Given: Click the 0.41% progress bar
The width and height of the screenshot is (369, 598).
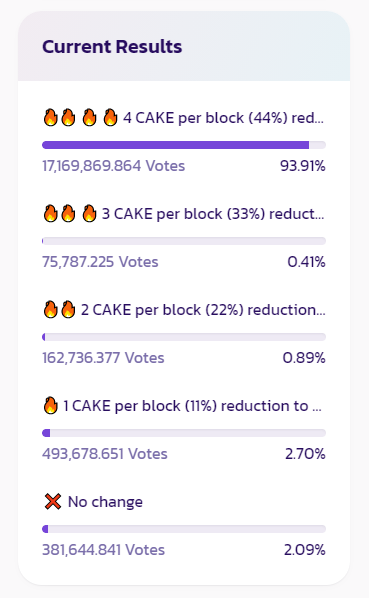Looking at the screenshot, I should point(184,241).
